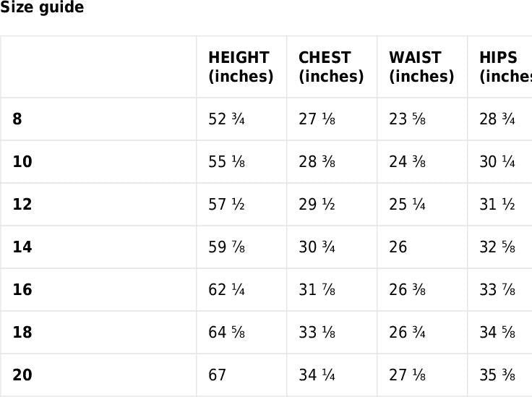The width and height of the screenshot is (532, 397).
Task: Click the size 16 row label
Action: point(22,290)
